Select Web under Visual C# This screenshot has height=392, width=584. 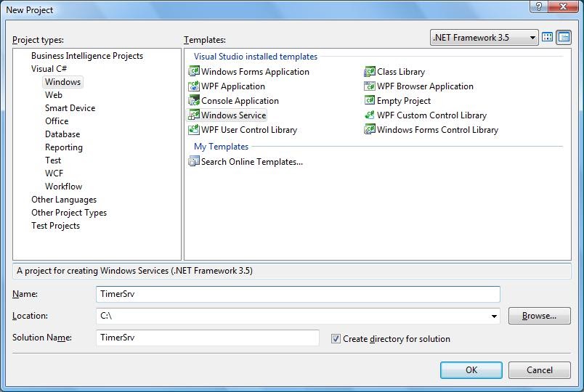54,95
